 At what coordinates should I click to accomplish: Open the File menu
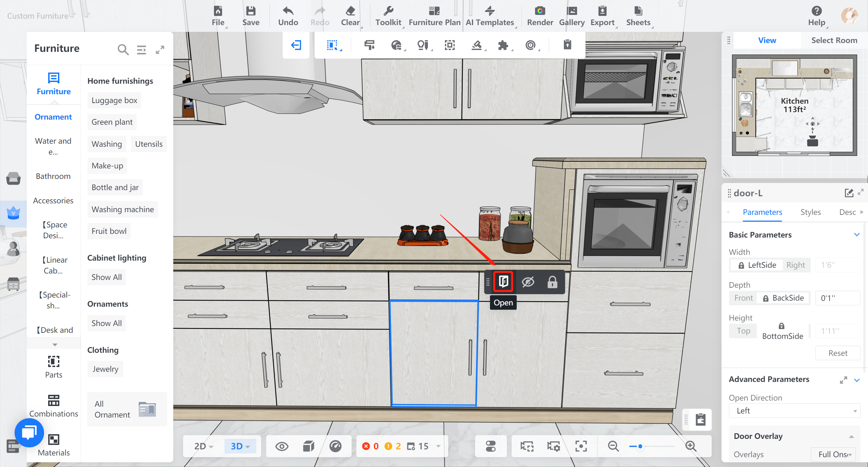click(x=218, y=16)
